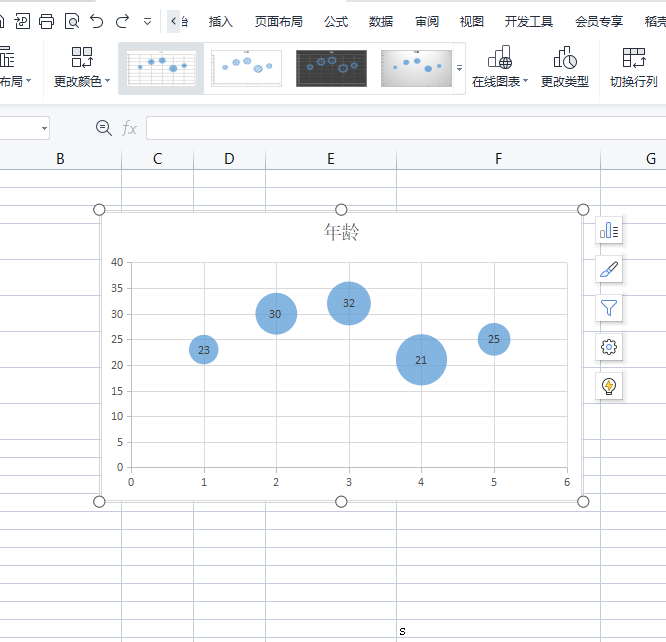The image size is (666, 642).
Task: Click the chart title 年龄
Action: (341, 232)
